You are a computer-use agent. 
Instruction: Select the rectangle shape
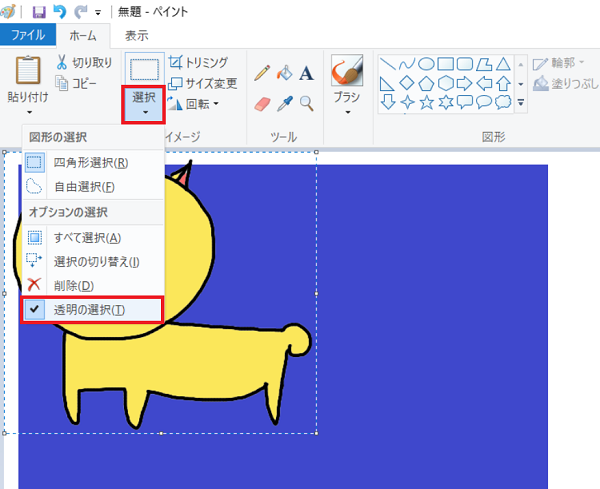tap(445, 64)
